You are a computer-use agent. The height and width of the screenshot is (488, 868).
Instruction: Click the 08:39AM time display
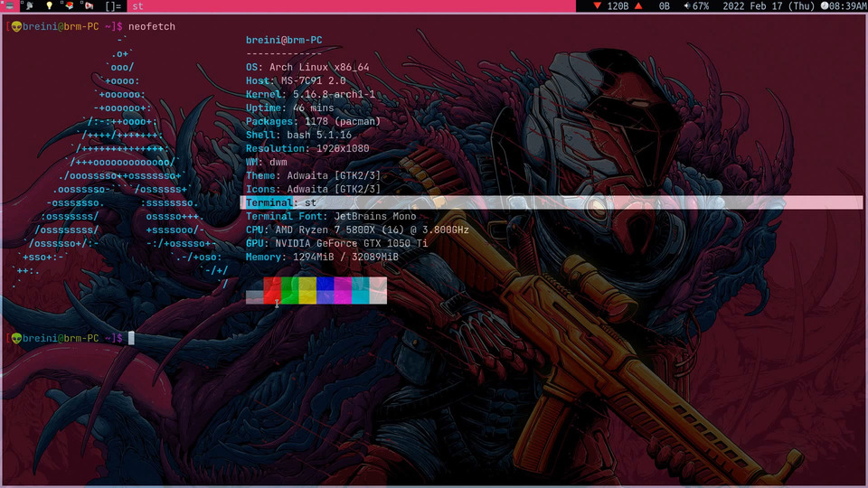[x=847, y=6]
